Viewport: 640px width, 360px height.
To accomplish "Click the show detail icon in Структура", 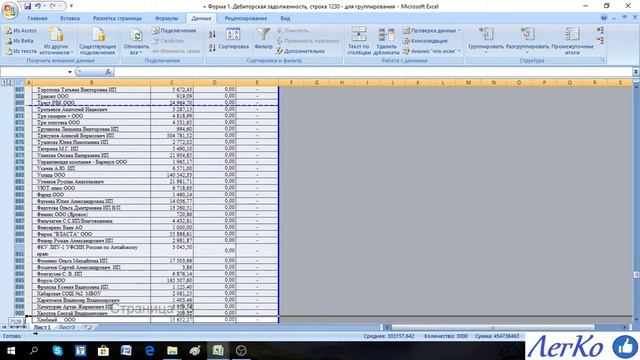I will 600,31.
